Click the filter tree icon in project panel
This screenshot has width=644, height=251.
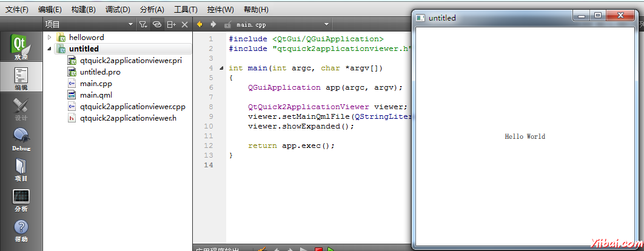click(x=143, y=24)
